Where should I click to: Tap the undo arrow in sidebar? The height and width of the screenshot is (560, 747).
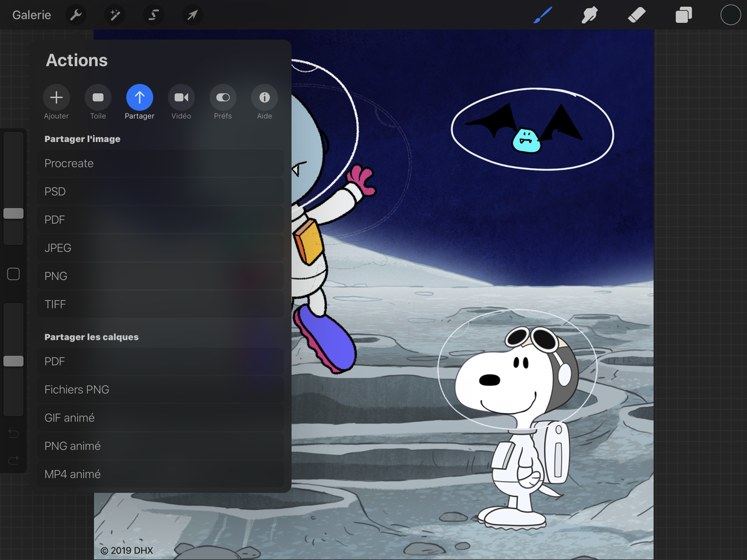(x=13, y=434)
